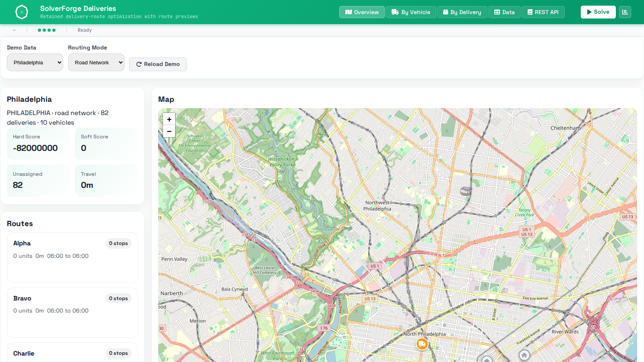This screenshot has height=362, width=644.
Task: Click the Bravo 0 stops badge
Action: coord(118,298)
